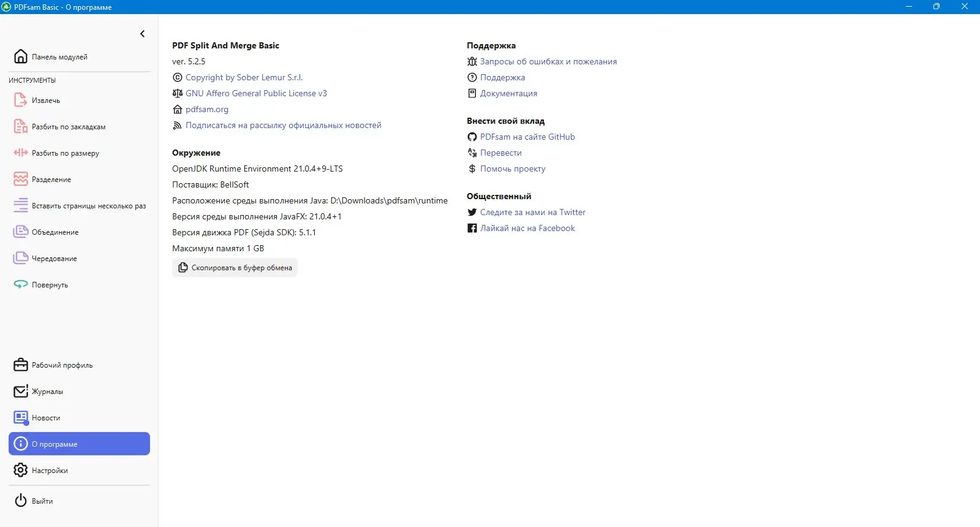Select the highlighted О программе menu item
This screenshot has width=980, height=527.
(x=79, y=444)
